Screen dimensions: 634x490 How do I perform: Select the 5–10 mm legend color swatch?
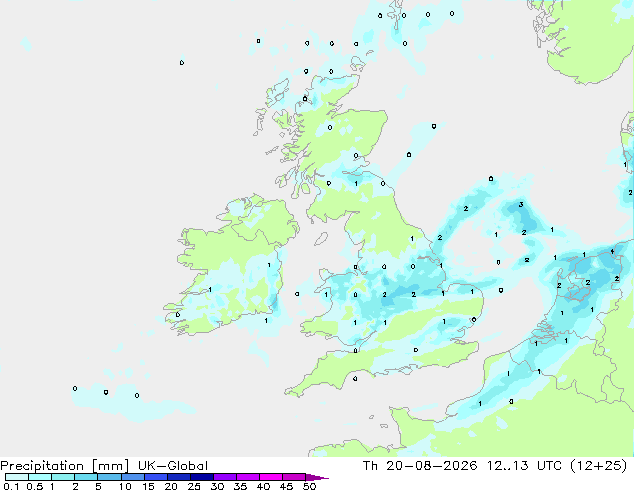tap(109, 477)
